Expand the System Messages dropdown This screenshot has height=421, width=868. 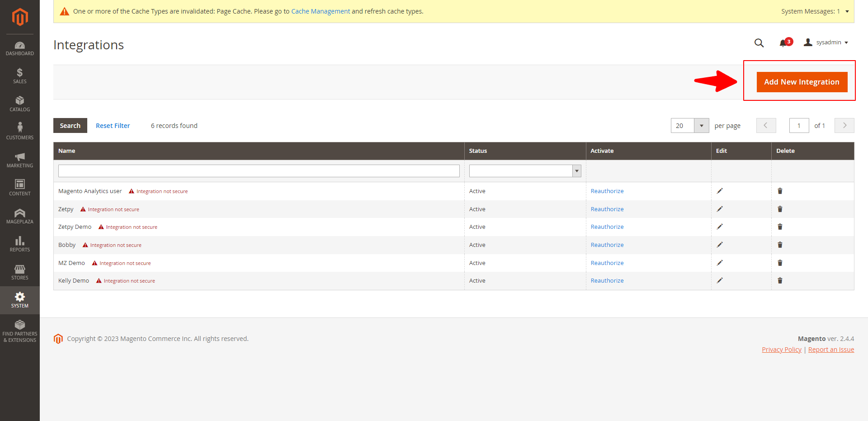pos(815,11)
